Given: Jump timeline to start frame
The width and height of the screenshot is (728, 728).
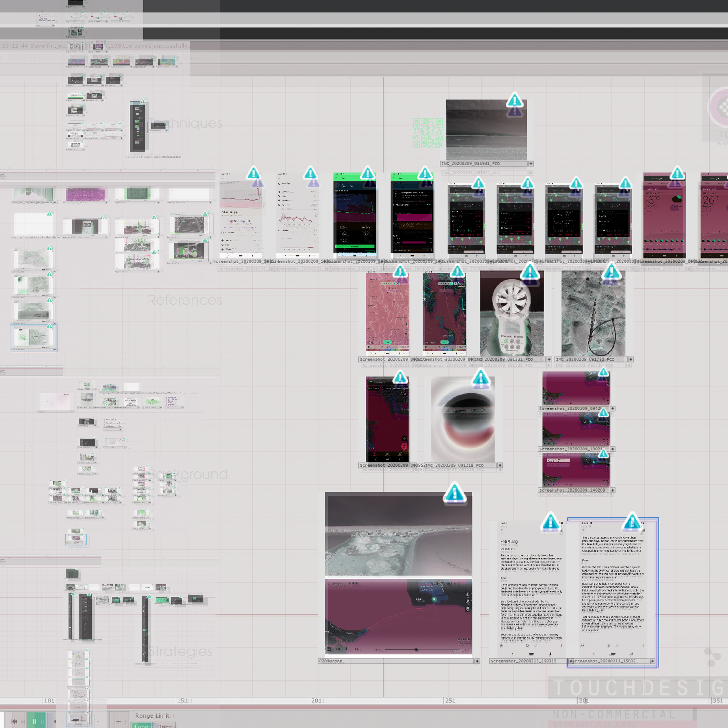Looking at the screenshot, I should click(x=14, y=721).
